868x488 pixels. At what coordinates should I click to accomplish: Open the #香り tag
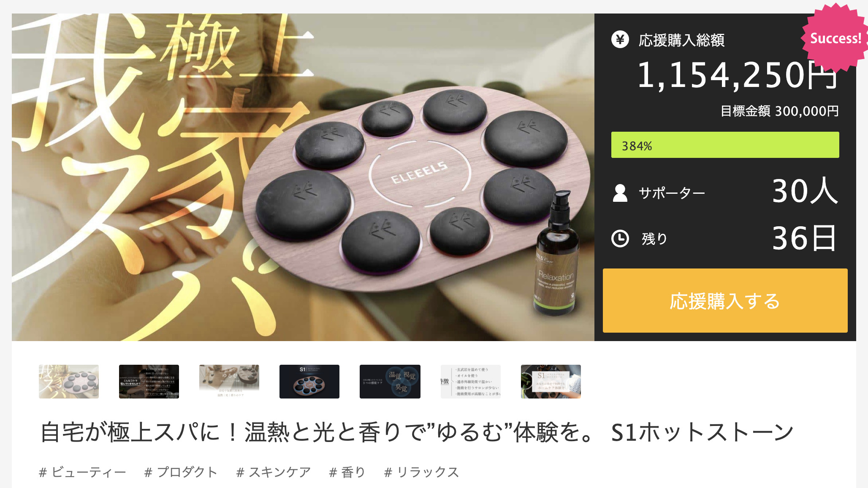347,472
